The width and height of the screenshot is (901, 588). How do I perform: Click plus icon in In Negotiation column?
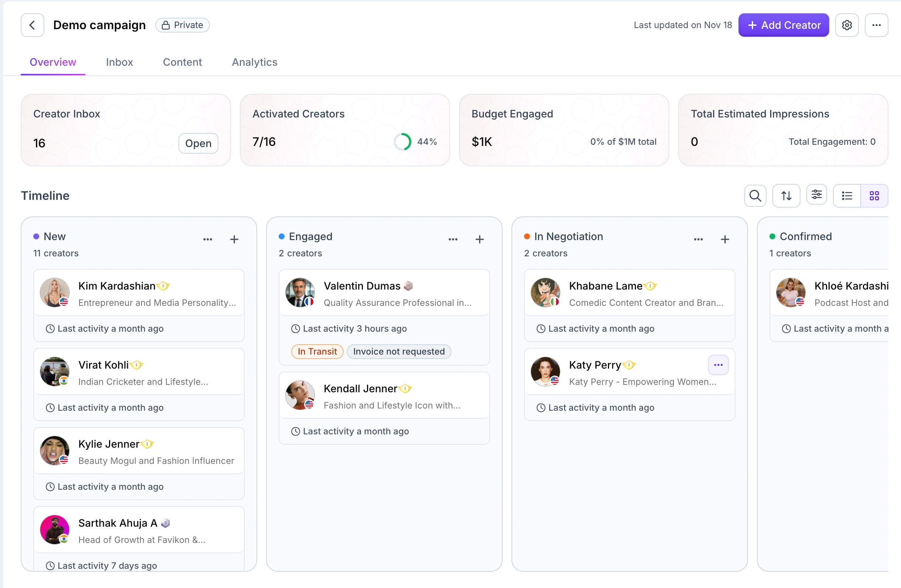click(x=725, y=239)
